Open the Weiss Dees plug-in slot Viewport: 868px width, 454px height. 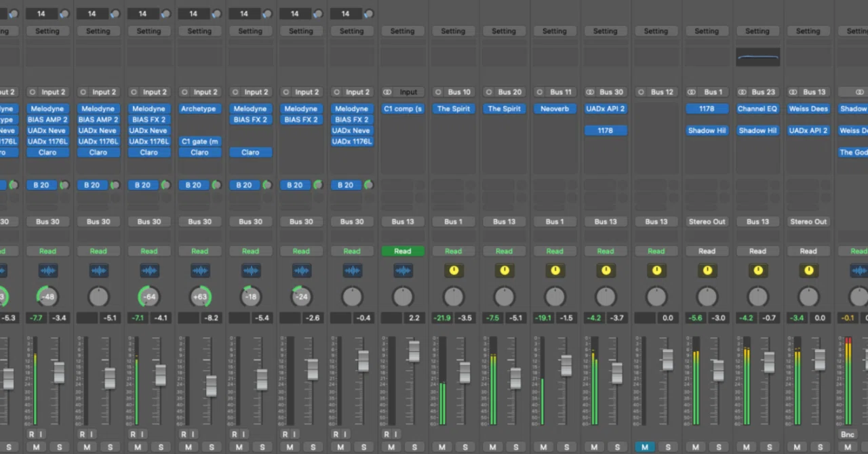(x=808, y=109)
